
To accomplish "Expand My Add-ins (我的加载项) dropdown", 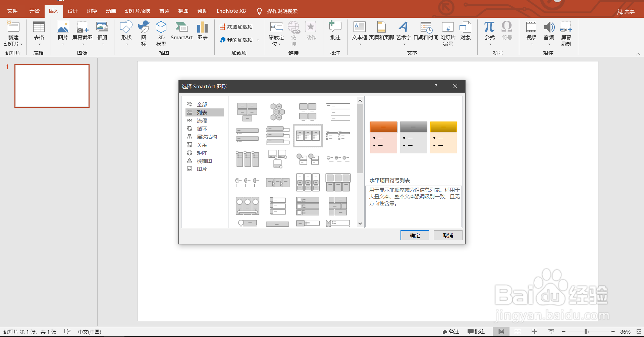I will (x=258, y=40).
